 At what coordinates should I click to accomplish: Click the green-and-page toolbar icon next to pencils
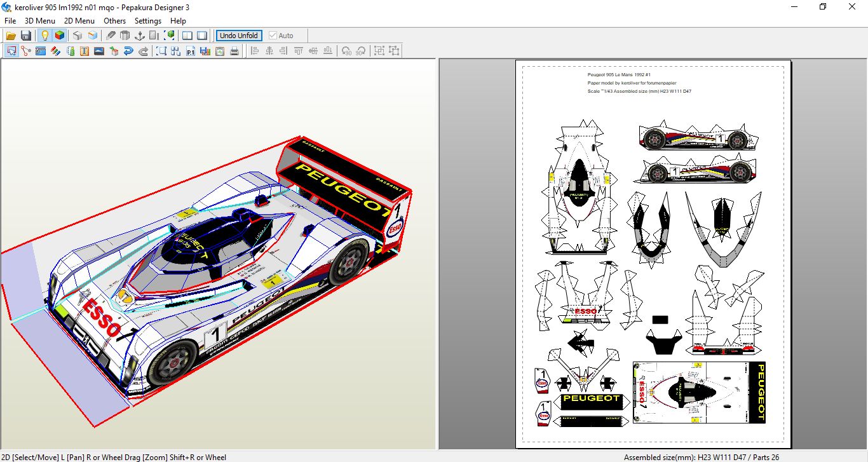[70, 51]
